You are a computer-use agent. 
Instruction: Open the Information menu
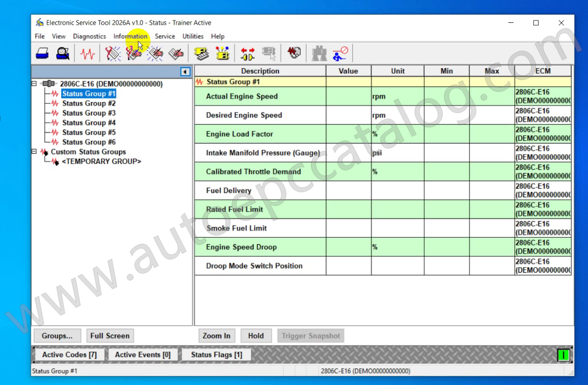pyautogui.click(x=130, y=36)
